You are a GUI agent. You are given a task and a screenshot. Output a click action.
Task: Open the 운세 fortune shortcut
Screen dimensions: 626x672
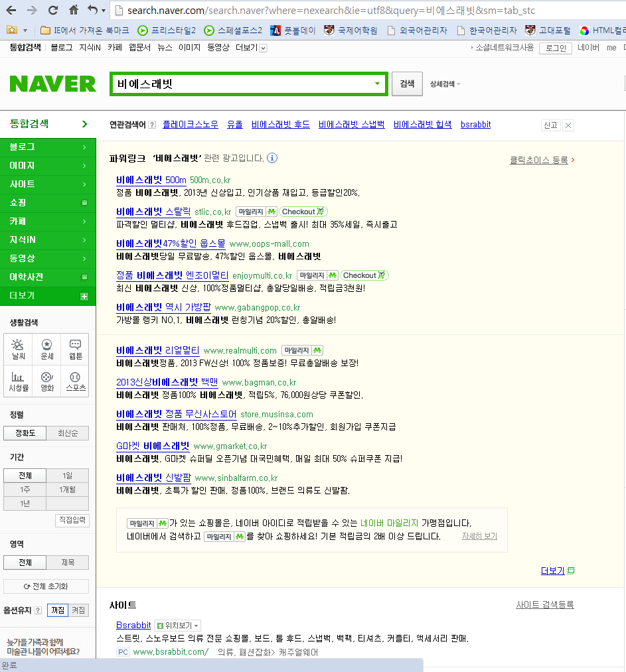pyautogui.click(x=46, y=350)
